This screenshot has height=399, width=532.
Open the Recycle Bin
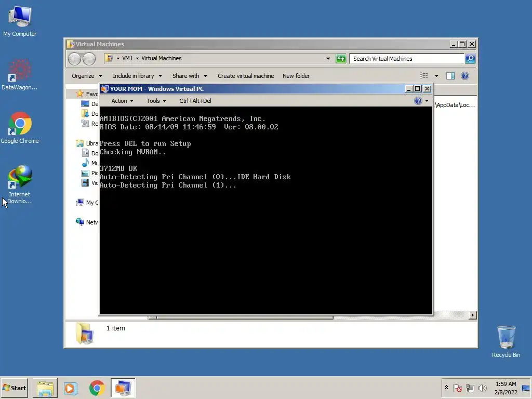point(506,342)
